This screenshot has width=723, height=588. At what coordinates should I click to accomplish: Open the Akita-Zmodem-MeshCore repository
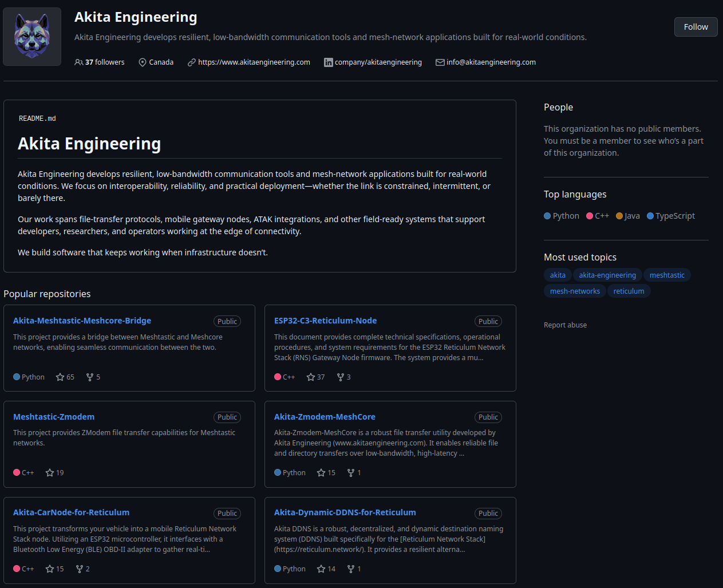(x=325, y=417)
